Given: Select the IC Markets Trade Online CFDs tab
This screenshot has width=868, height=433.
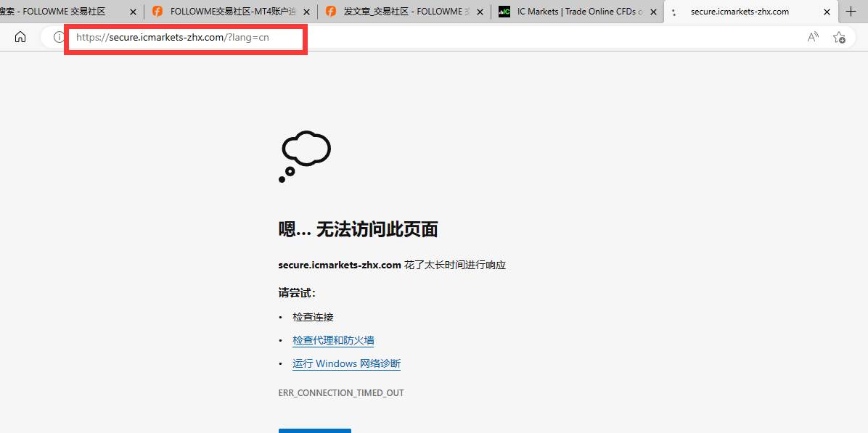Looking at the screenshot, I should [577, 12].
